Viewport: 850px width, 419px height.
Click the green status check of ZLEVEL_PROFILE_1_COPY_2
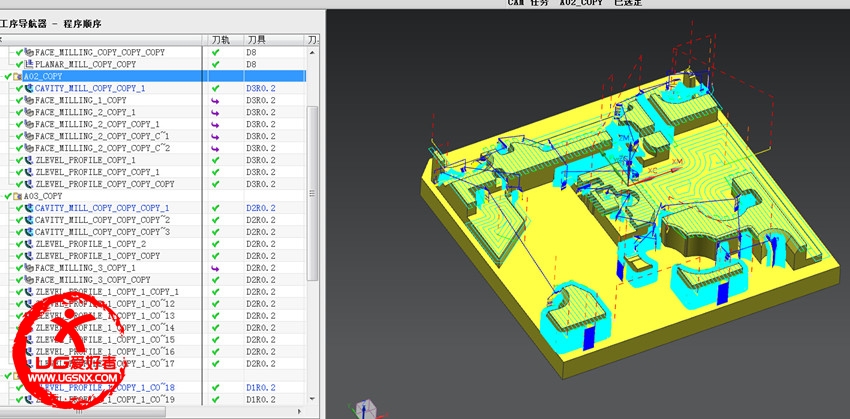point(19,244)
